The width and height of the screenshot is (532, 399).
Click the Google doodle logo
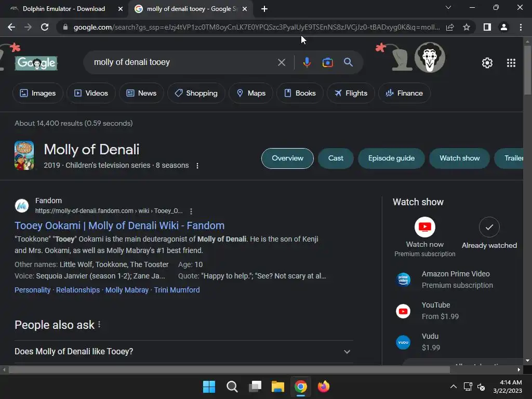36,63
